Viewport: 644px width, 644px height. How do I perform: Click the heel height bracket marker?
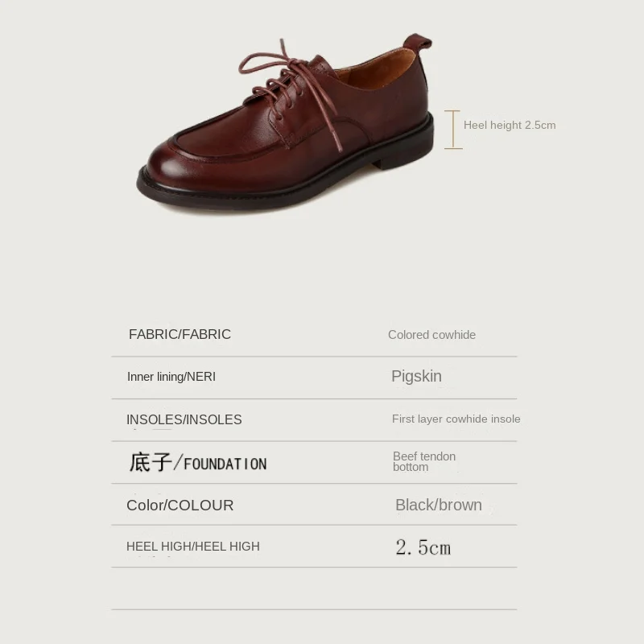tap(453, 130)
